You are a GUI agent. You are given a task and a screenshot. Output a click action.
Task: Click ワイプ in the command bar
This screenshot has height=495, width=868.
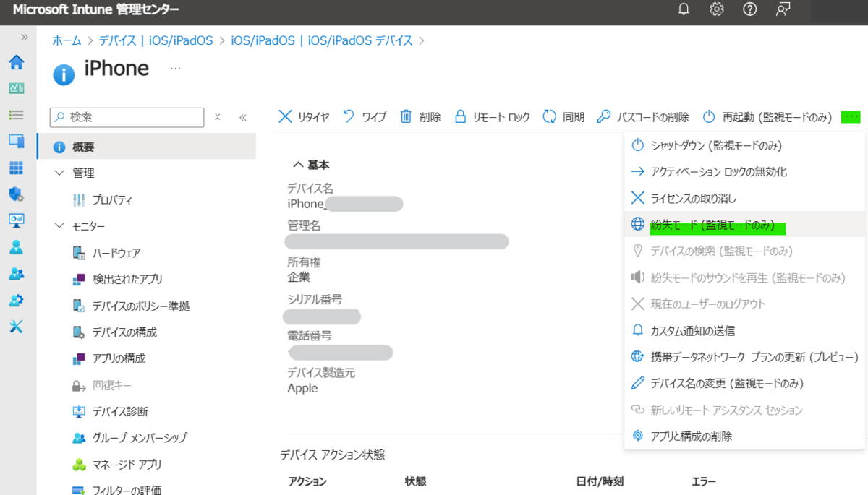tap(364, 117)
